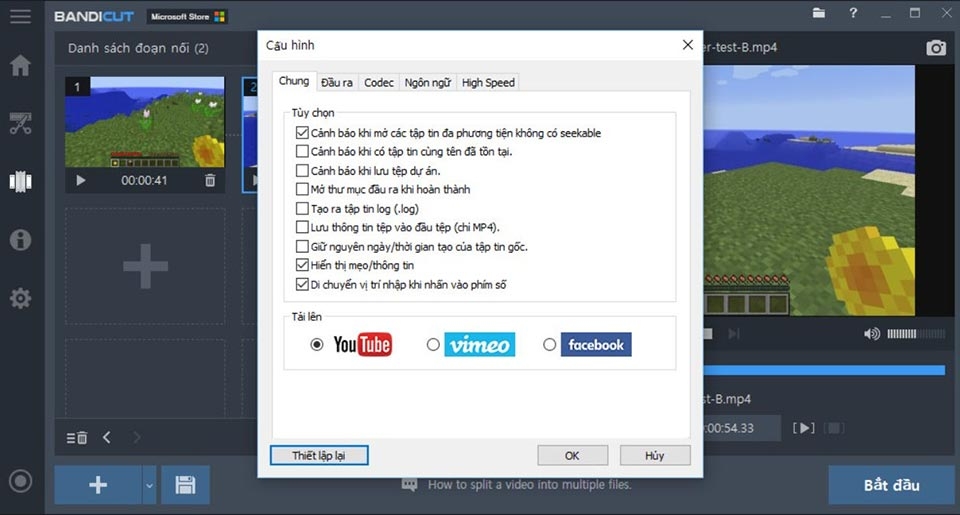This screenshot has height=515, width=960.
Task: Open help question mark icon
Action: 853,13
